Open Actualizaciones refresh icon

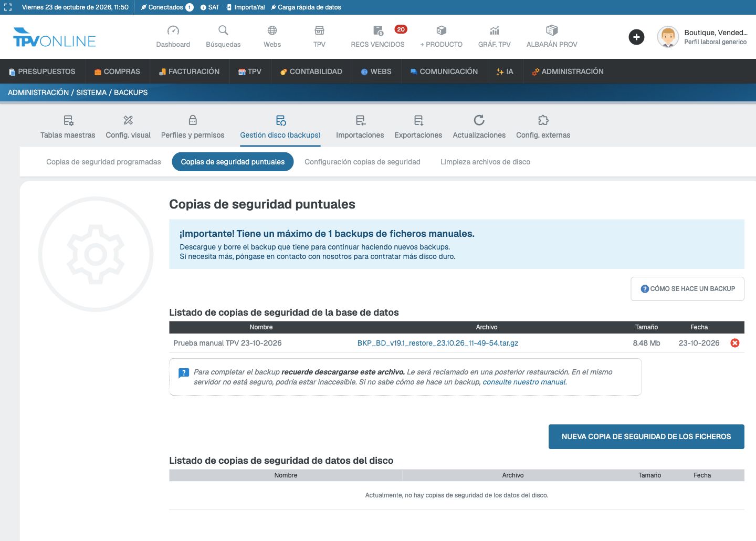point(479,120)
